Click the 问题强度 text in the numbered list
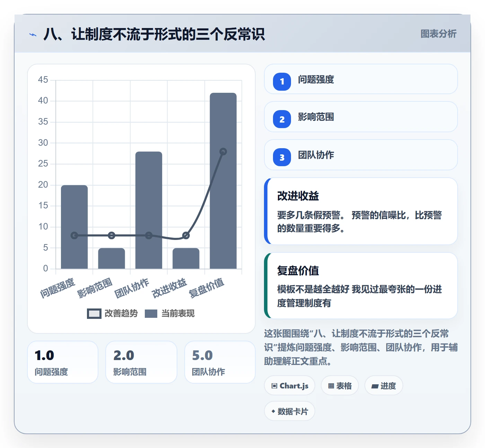This screenshot has height=448, width=485. [316, 80]
